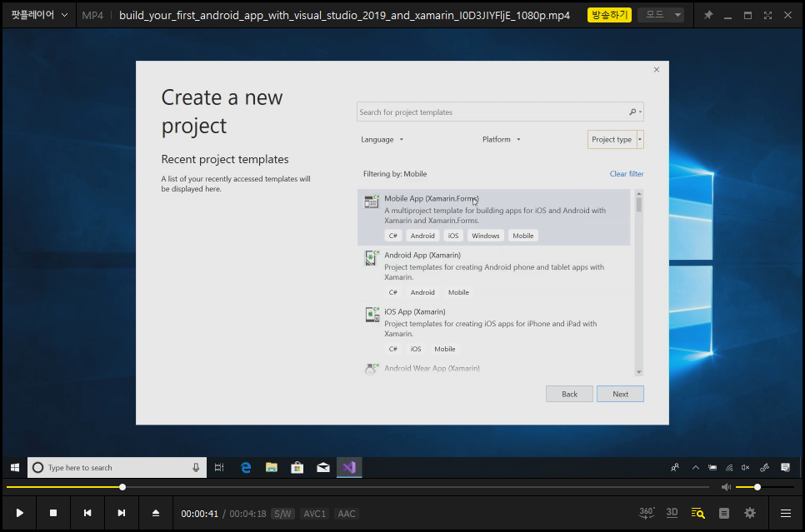Skip to next track button

(x=121, y=513)
